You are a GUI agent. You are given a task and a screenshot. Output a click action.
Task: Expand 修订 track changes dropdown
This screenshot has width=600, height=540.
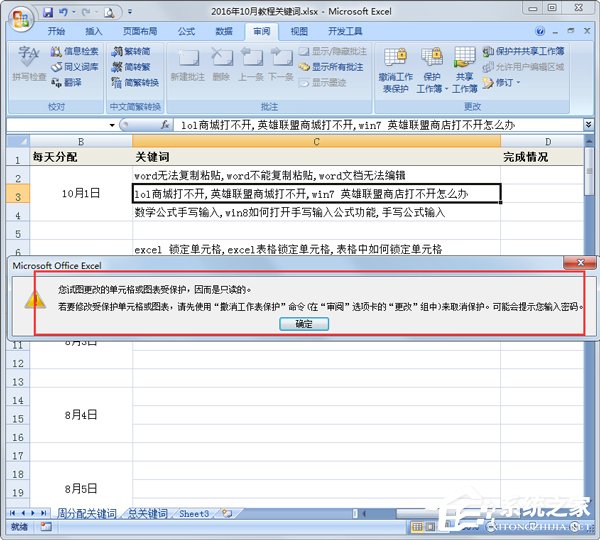click(506, 83)
